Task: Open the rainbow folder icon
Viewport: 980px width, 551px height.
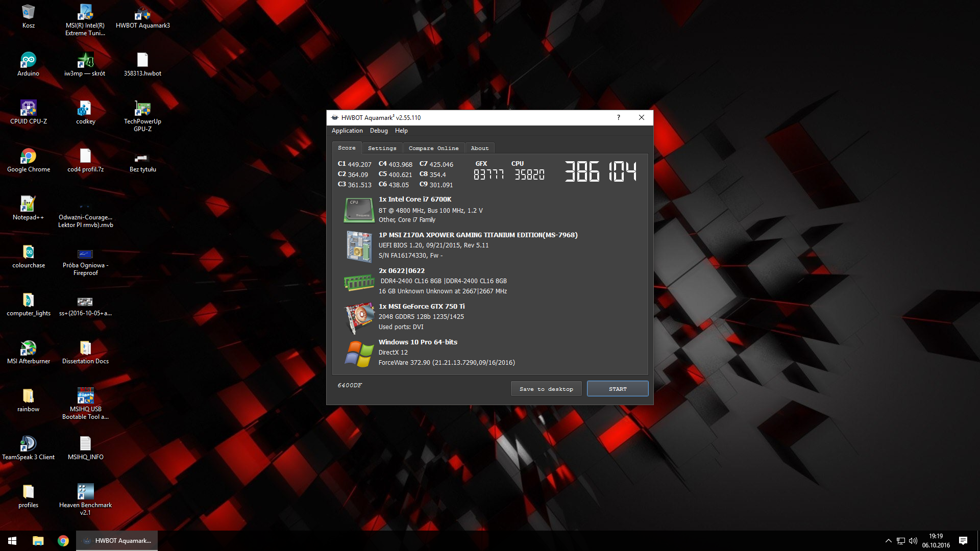Action: coord(29,400)
